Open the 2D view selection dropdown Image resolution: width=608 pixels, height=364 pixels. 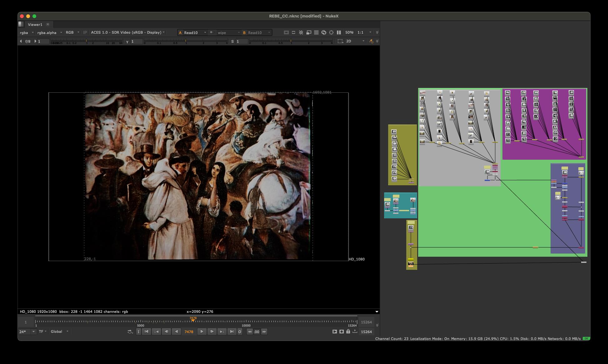coord(354,41)
